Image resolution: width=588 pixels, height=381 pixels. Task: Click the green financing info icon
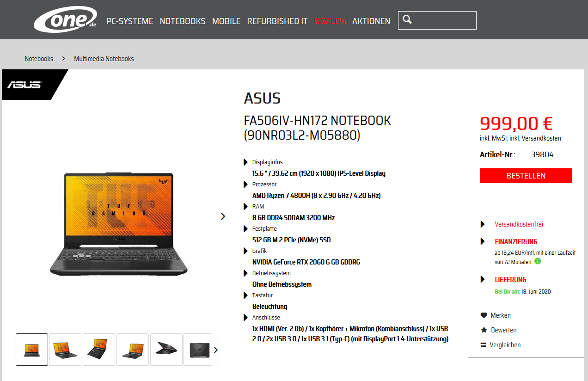[537, 261]
